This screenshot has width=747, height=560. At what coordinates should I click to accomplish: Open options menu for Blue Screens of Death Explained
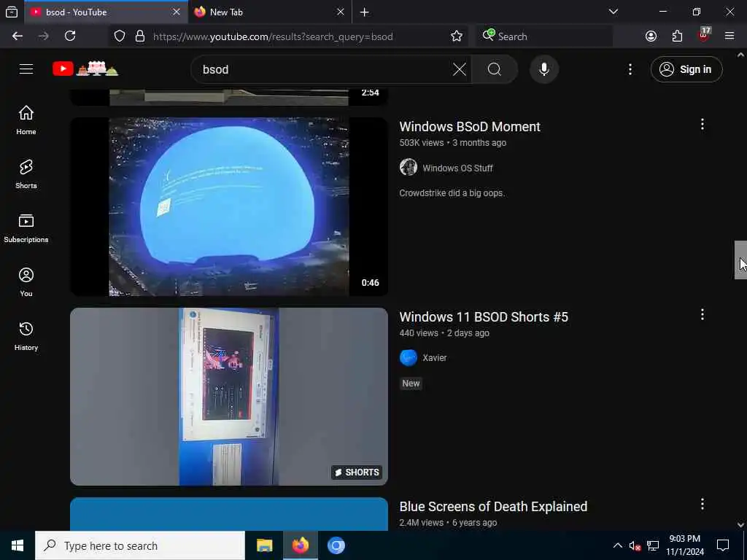(x=702, y=505)
